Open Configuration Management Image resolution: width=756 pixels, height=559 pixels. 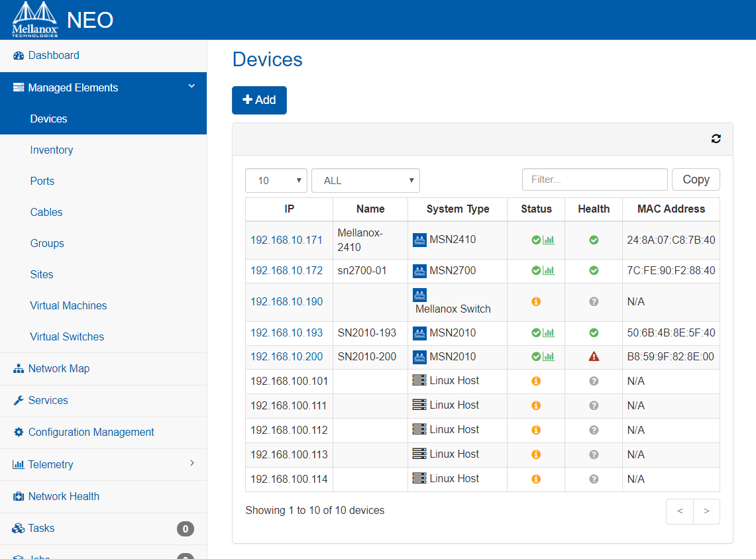(91, 432)
